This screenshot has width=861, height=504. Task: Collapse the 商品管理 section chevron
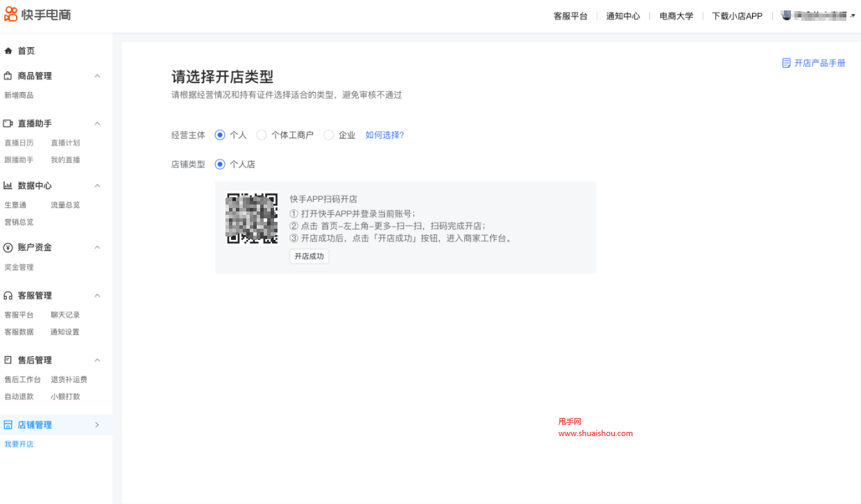[x=97, y=76]
